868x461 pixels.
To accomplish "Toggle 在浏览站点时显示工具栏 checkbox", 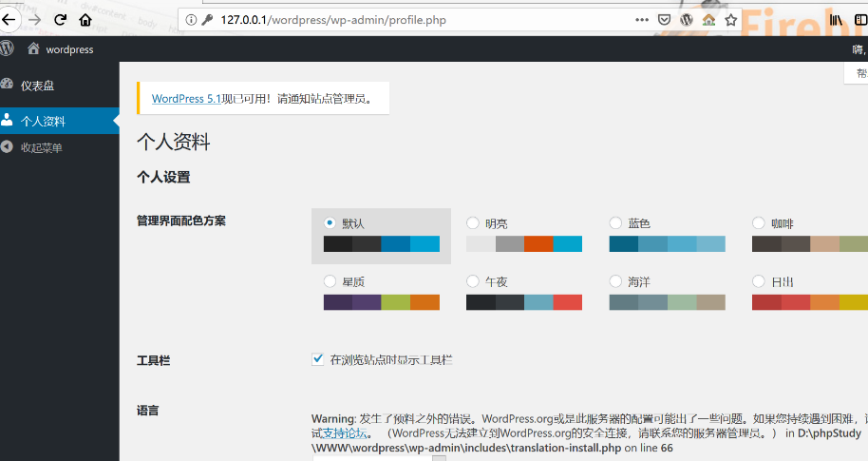I will pyautogui.click(x=318, y=359).
